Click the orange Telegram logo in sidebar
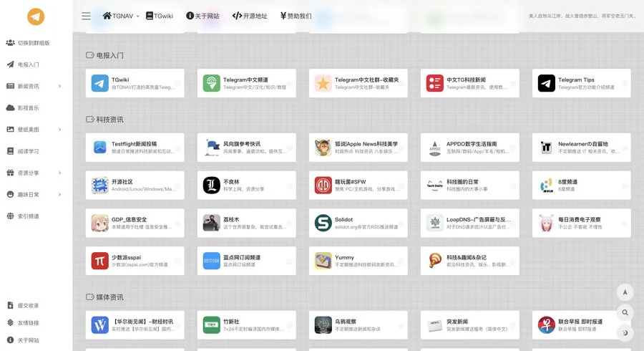644x351 pixels. click(36, 16)
